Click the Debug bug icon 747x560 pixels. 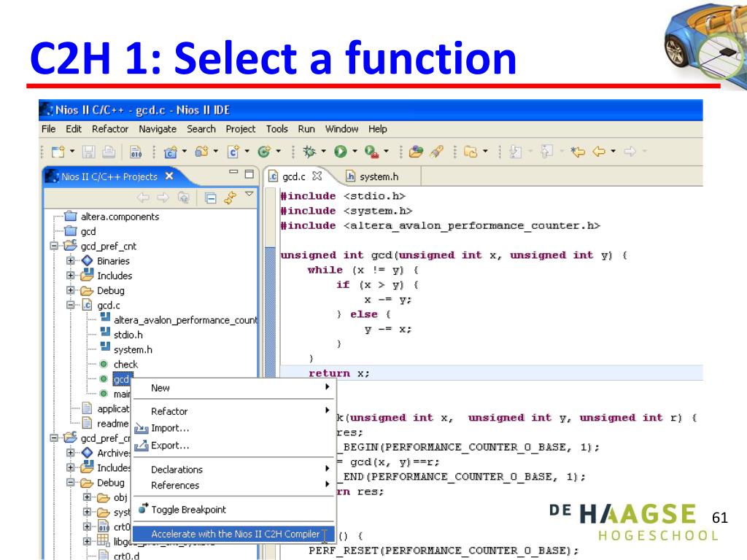click(x=309, y=152)
